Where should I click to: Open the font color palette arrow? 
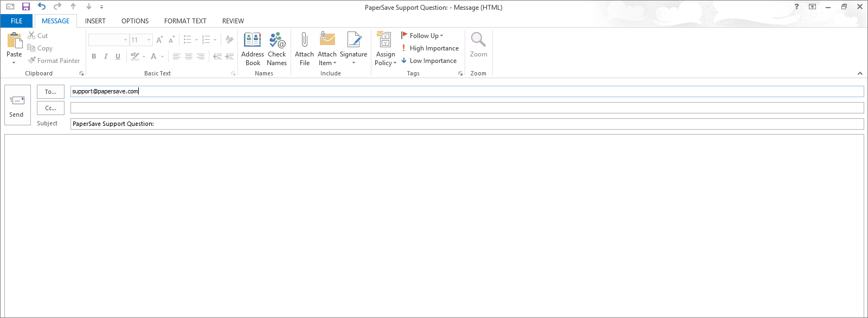pyautogui.click(x=162, y=56)
